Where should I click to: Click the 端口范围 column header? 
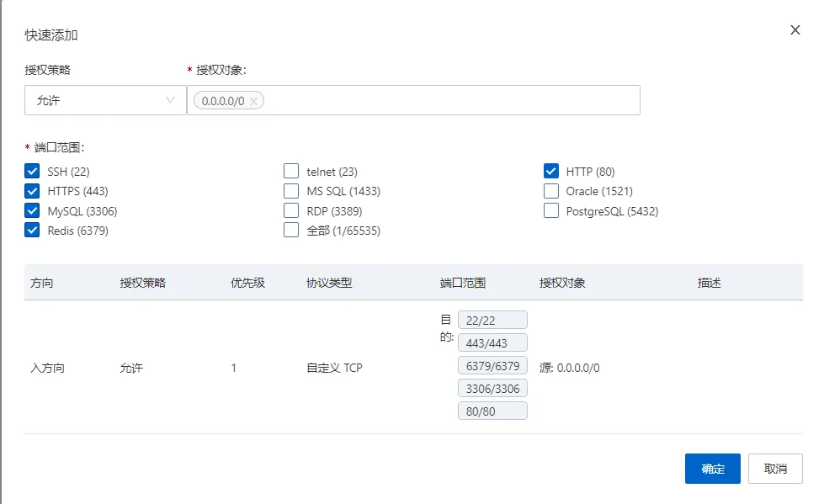462,283
